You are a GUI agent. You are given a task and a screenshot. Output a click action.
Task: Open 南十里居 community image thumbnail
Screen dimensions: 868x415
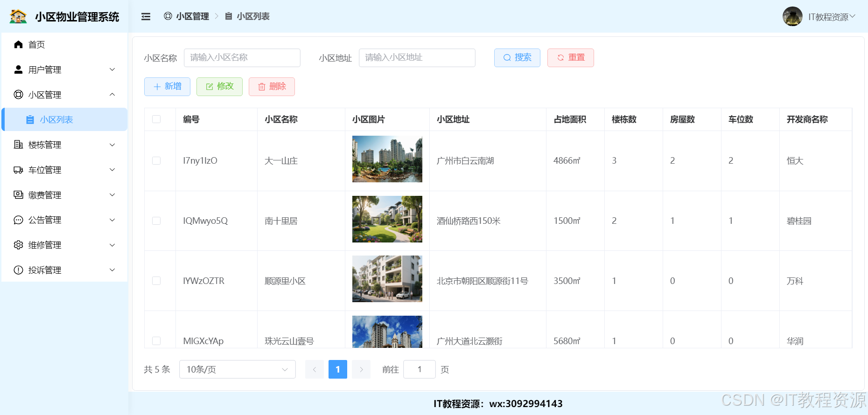point(387,219)
